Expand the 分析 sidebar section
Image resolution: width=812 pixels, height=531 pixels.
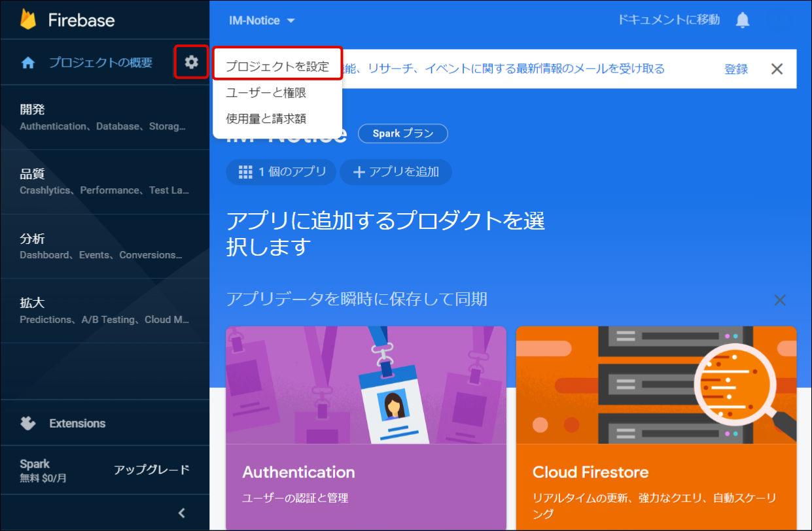105,246
